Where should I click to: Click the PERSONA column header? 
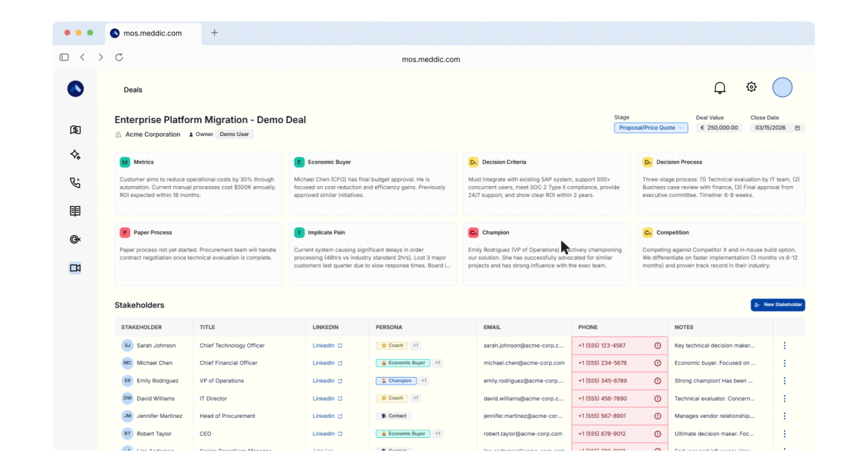pyautogui.click(x=389, y=327)
